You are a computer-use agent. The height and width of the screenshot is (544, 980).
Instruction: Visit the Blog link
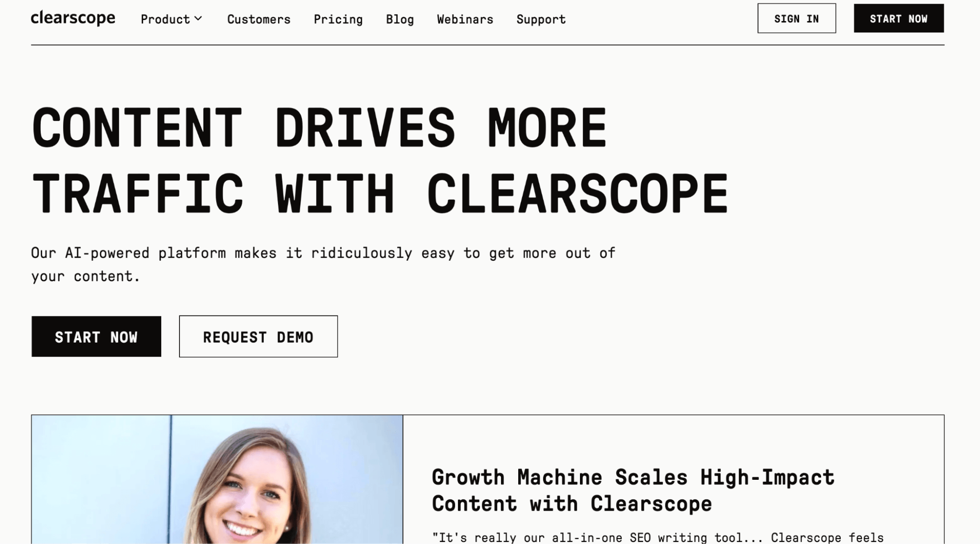(400, 19)
